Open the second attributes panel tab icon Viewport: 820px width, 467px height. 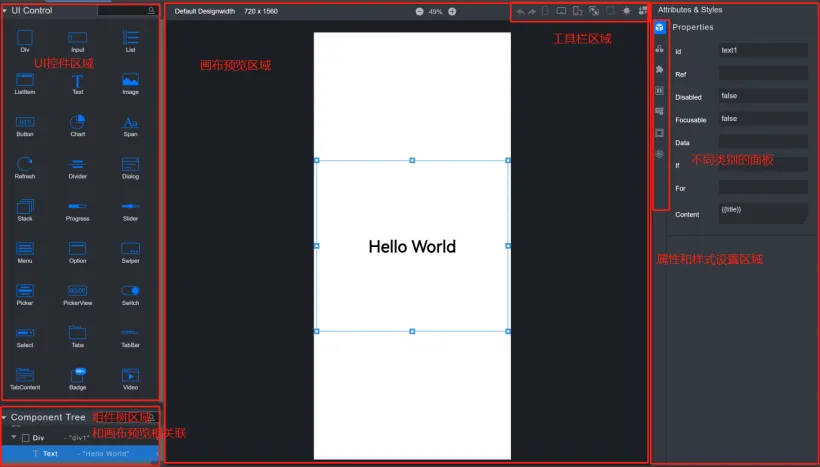[659, 49]
